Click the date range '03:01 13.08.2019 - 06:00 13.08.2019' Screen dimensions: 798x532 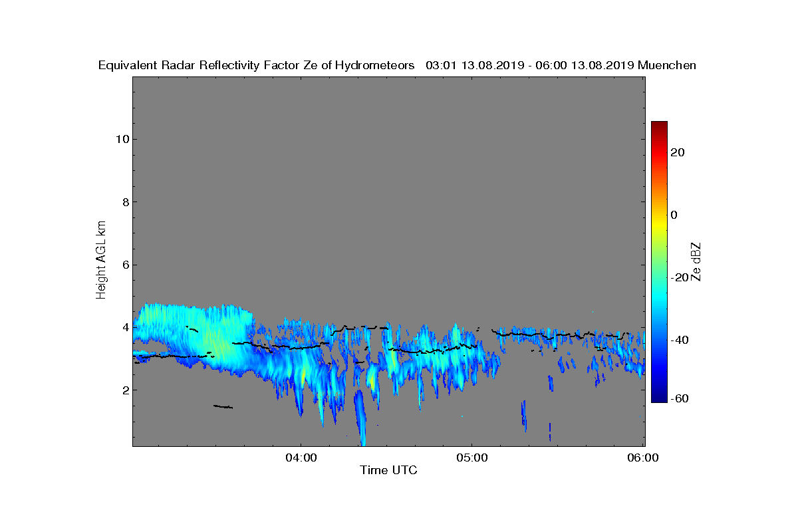coord(530,65)
